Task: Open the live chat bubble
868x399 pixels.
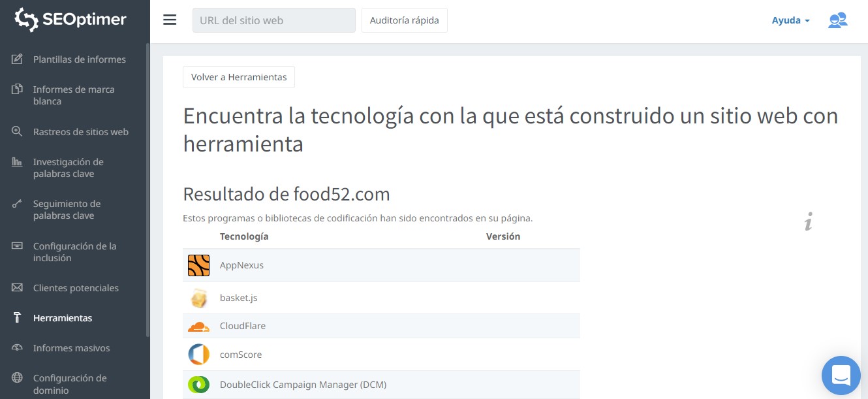Action: 841,375
